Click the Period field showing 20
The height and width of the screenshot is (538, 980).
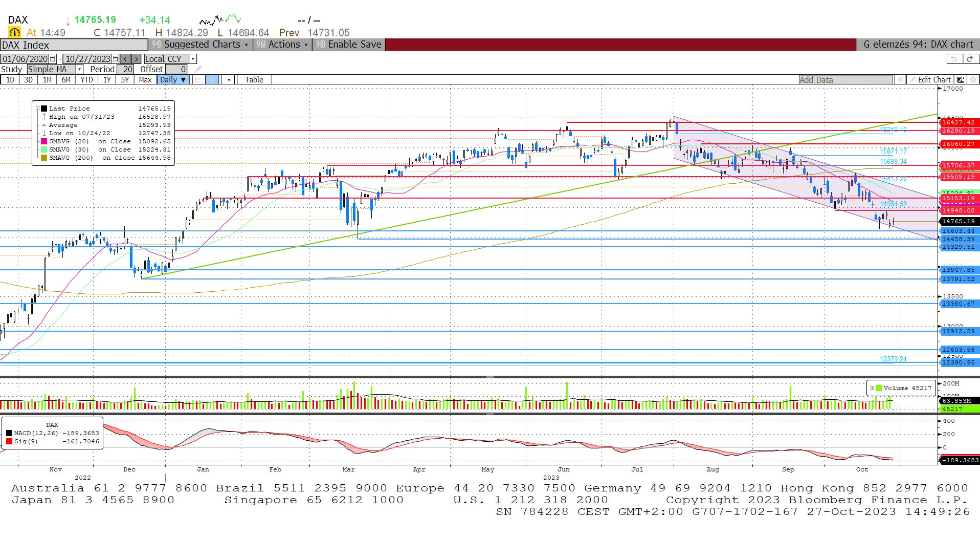coord(125,69)
